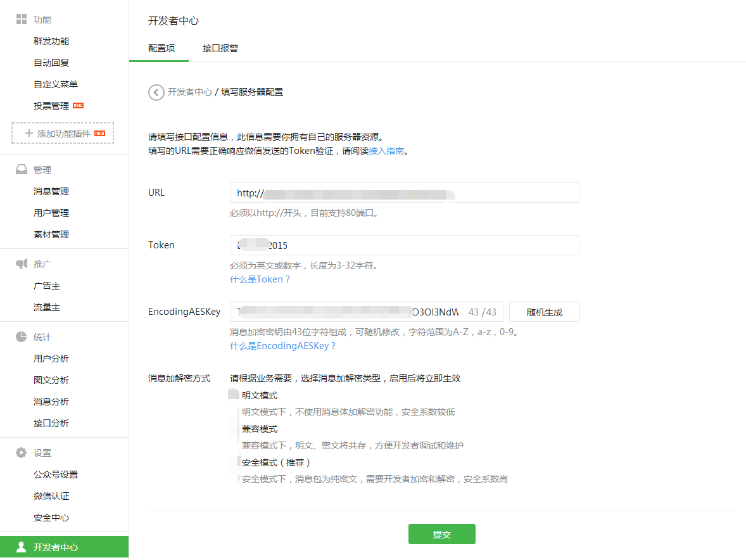Open 公众号设置 in sidebar
The height and width of the screenshot is (560, 746).
point(56,474)
